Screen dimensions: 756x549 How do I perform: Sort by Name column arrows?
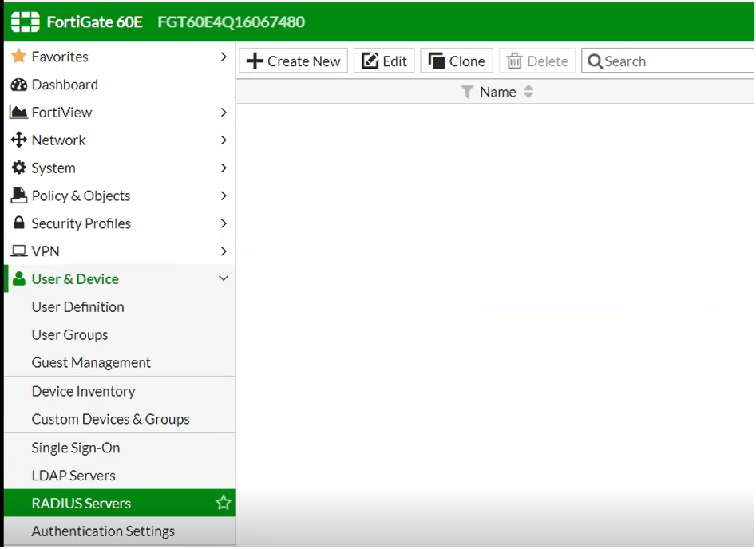[528, 93]
